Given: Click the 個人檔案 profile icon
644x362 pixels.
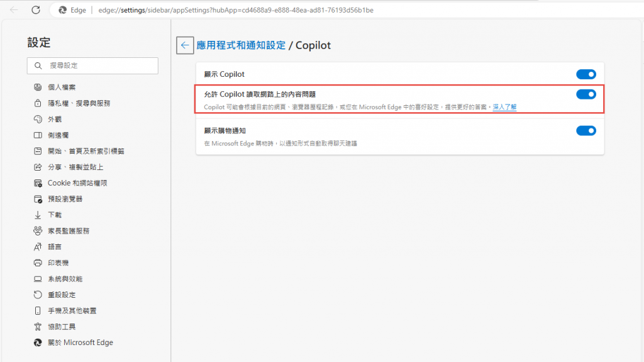Looking at the screenshot, I should coord(38,88).
